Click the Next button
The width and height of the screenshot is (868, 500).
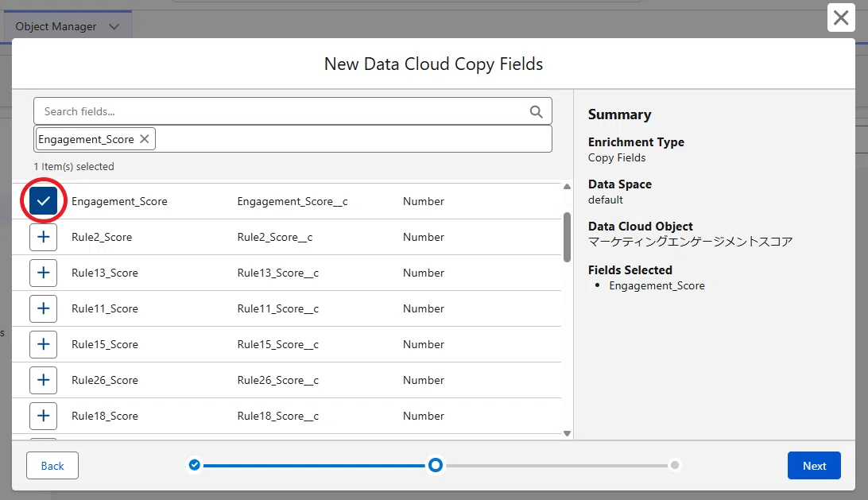(x=814, y=466)
